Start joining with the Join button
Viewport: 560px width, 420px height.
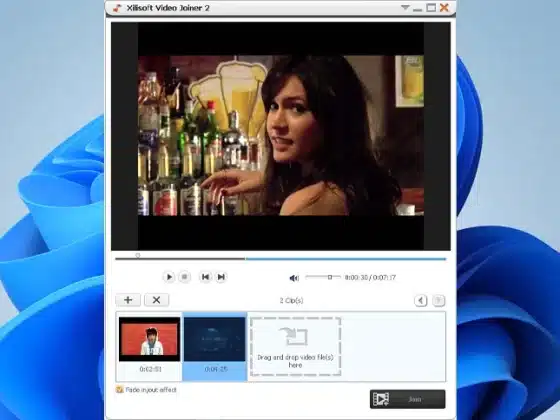[x=408, y=399]
